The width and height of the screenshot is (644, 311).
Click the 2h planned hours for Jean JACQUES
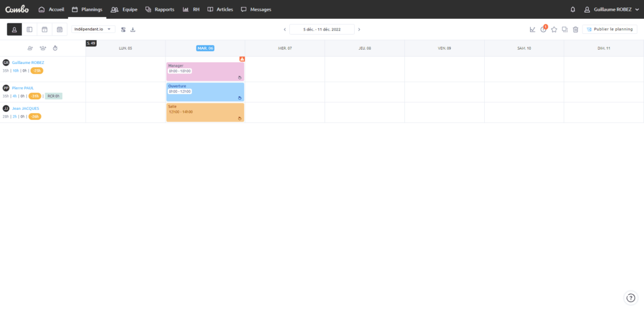[x=14, y=116]
